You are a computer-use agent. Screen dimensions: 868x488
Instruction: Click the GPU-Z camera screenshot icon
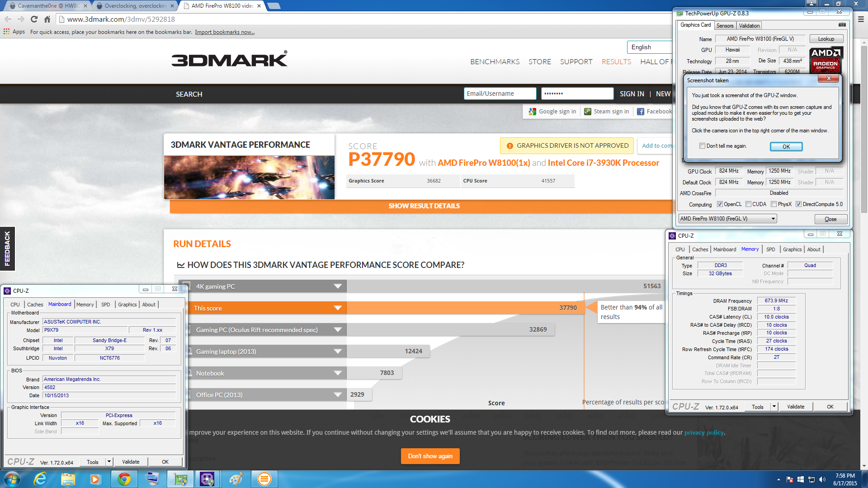[x=842, y=25]
